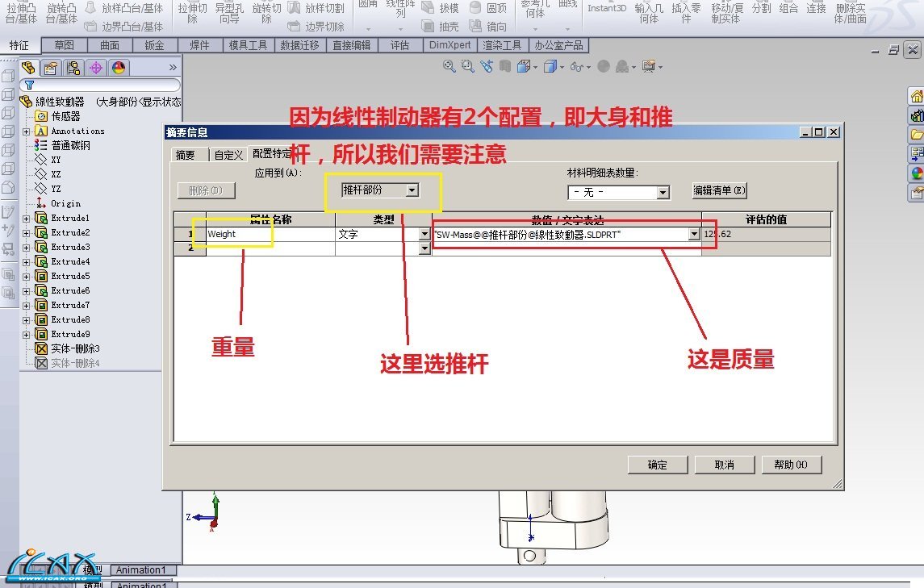This screenshot has height=588, width=924.
Task: Click the Apply Scene icon
Action: [x=621, y=67]
